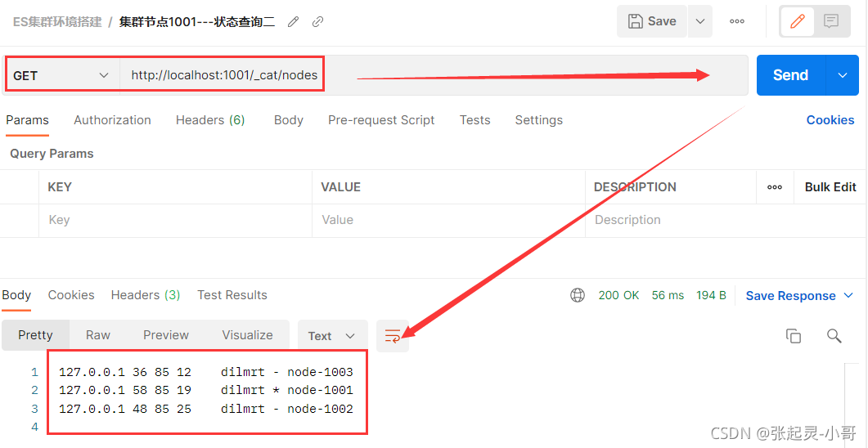The image size is (868, 448).
Task: Open the Test Results tab
Action: [x=232, y=295]
